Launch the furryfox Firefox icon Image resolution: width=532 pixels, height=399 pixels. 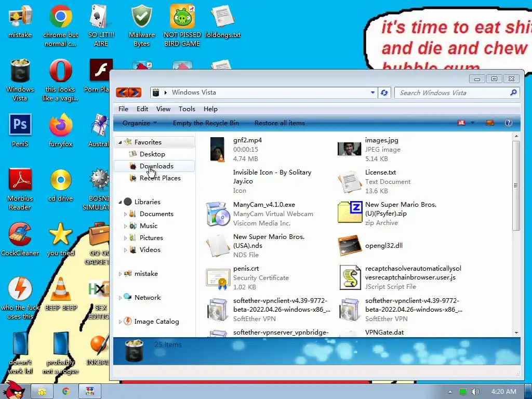(x=60, y=130)
